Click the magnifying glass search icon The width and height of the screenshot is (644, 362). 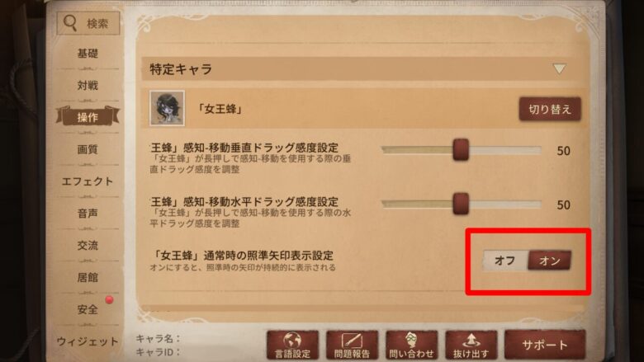[70, 23]
